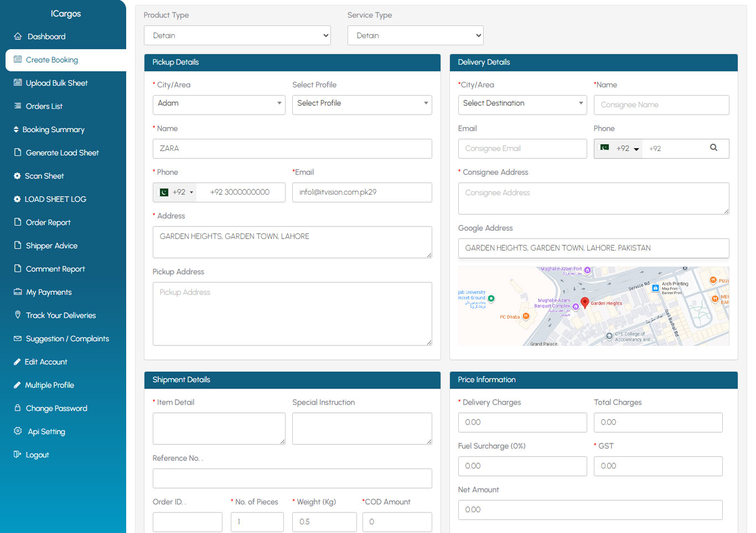Open Suggestion / Complaints link
Image resolution: width=756 pixels, height=533 pixels.
(x=67, y=339)
